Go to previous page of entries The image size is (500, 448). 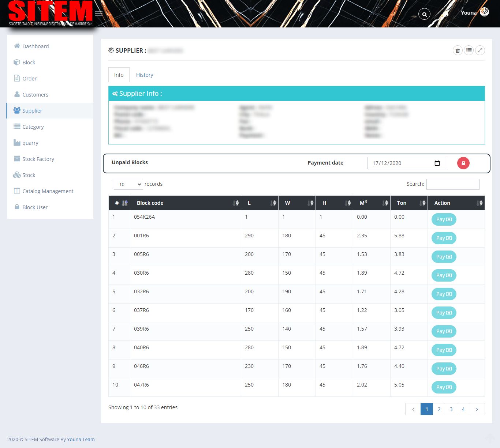(x=413, y=409)
